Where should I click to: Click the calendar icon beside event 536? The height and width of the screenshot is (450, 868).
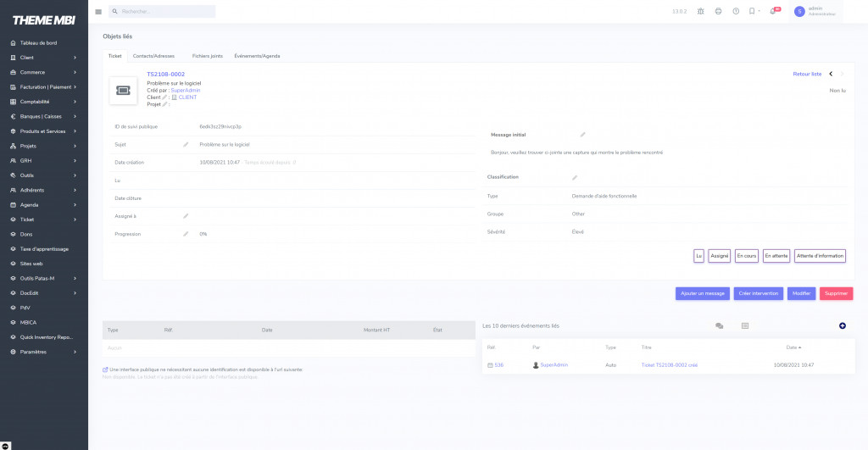coord(490,365)
